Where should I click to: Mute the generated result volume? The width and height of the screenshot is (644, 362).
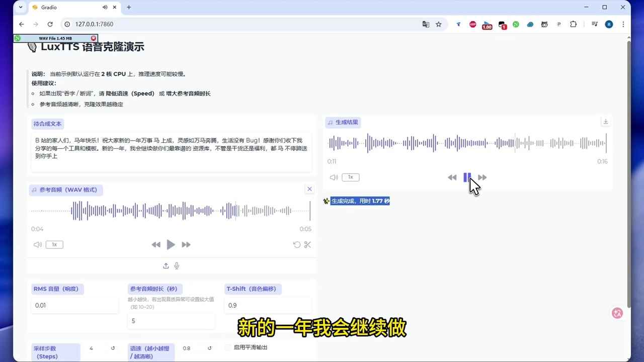[x=334, y=177]
